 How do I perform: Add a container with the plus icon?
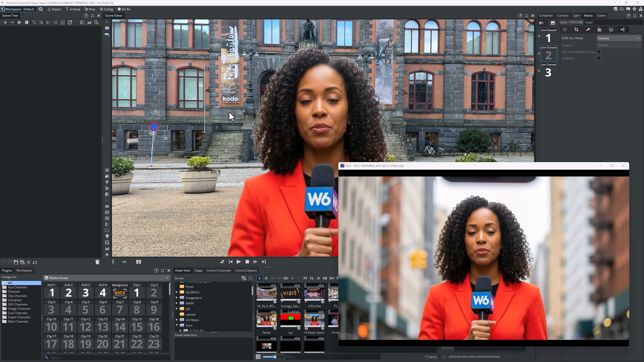coord(5,22)
